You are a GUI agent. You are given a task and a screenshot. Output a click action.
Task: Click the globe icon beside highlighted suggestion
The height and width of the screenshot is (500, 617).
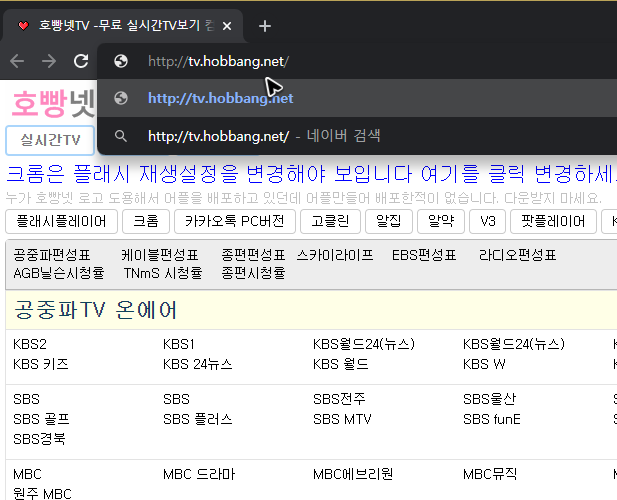click(x=121, y=98)
